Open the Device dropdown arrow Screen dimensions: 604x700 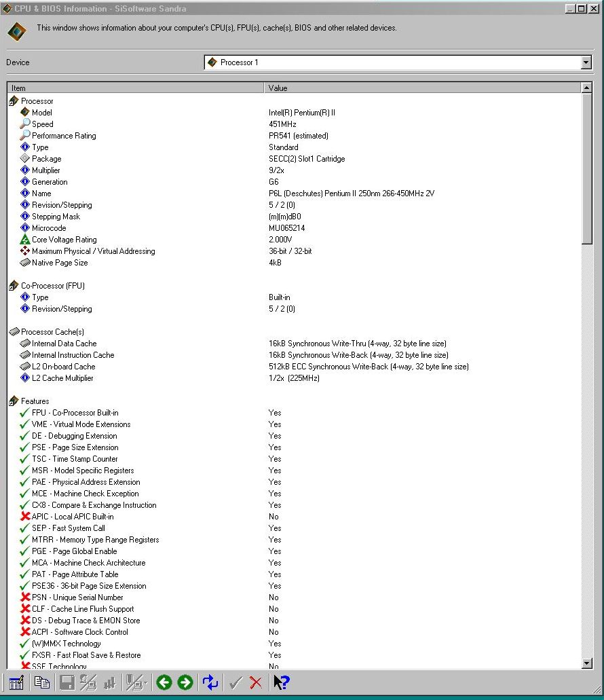tap(586, 62)
